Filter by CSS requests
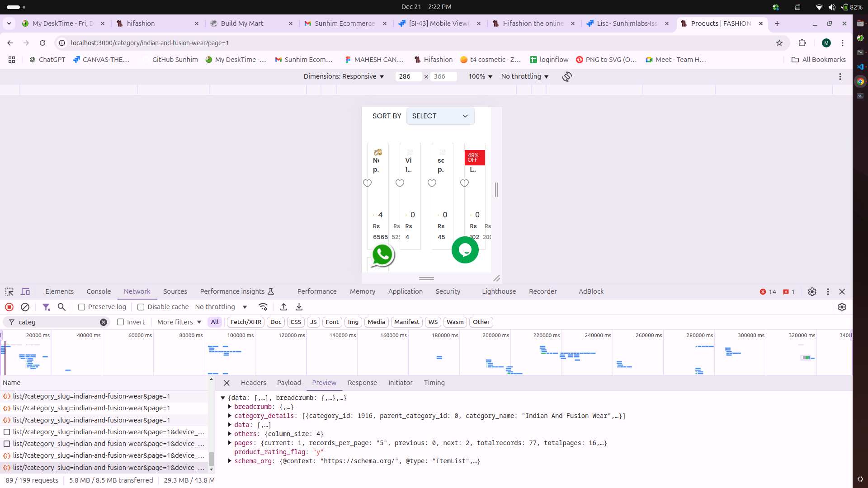 296,322
